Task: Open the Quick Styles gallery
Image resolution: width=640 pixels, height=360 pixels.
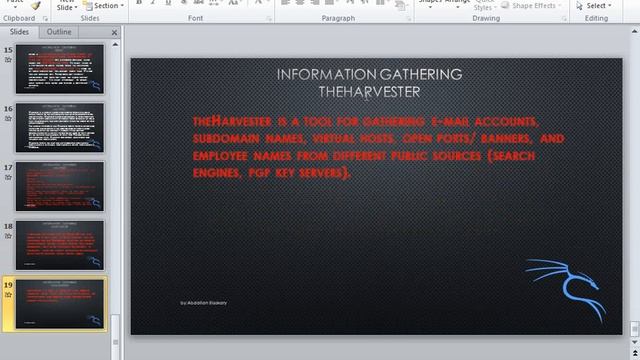Action: coord(484,6)
